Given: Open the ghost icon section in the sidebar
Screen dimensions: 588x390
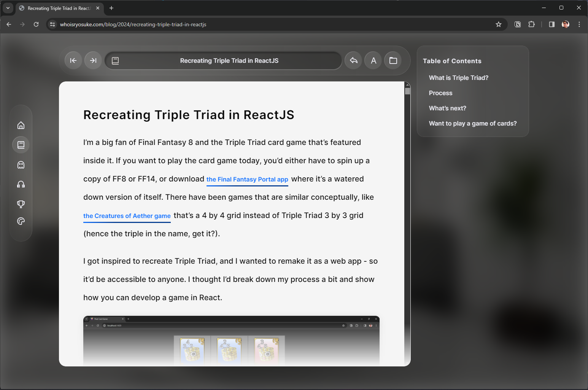Looking at the screenshot, I should pos(21,164).
